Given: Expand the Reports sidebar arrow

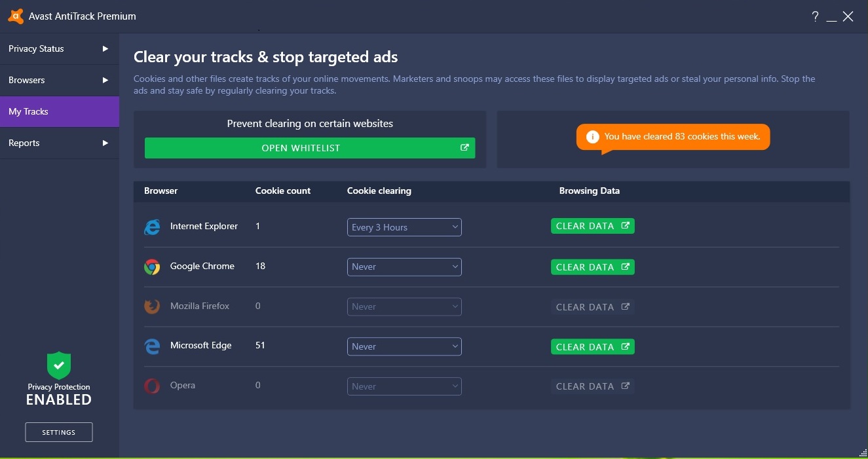Looking at the screenshot, I should click(x=105, y=143).
